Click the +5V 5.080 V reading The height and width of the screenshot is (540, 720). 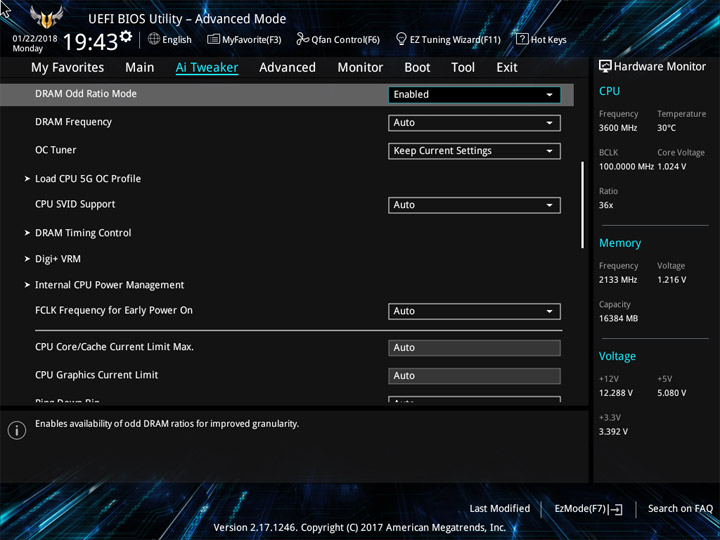(x=672, y=393)
